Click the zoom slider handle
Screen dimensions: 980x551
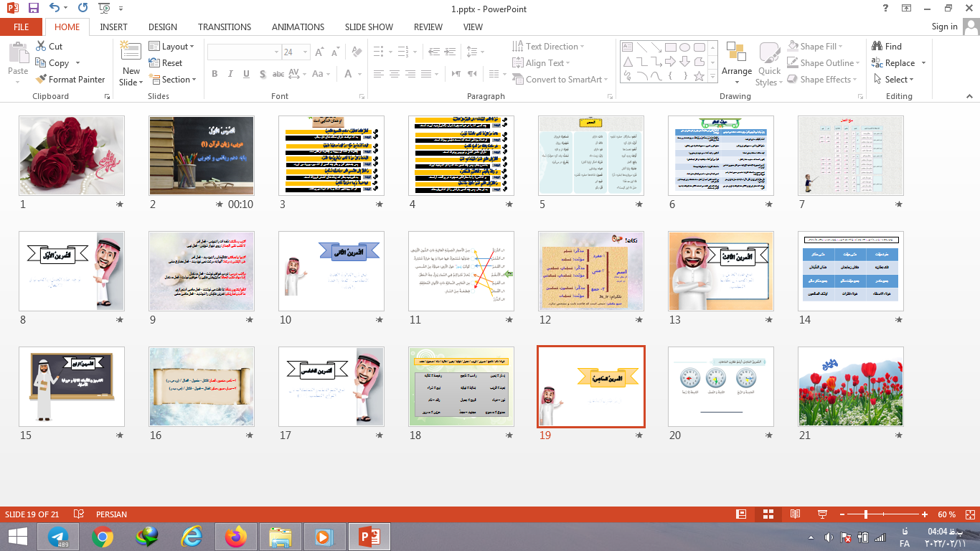(x=866, y=514)
